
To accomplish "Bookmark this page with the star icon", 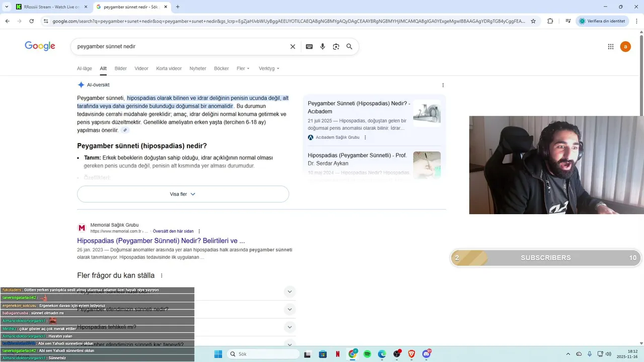I will coord(533,21).
